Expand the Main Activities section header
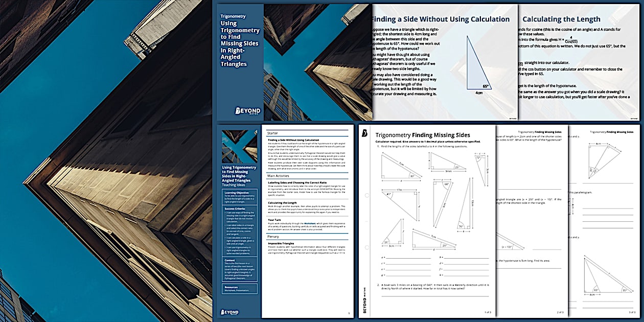The width and height of the screenshot is (644, 322). (279, 176)
